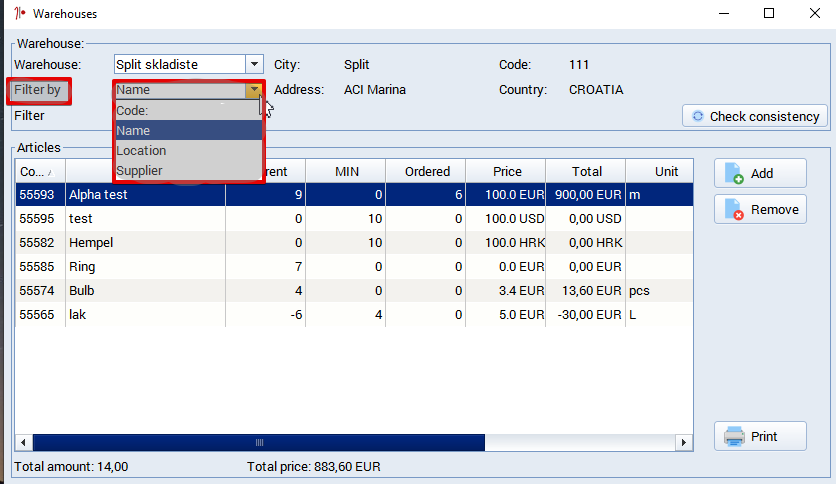Click the ACI Marina address value
This screenshot has height=484, width=836.
pos(375,90)
